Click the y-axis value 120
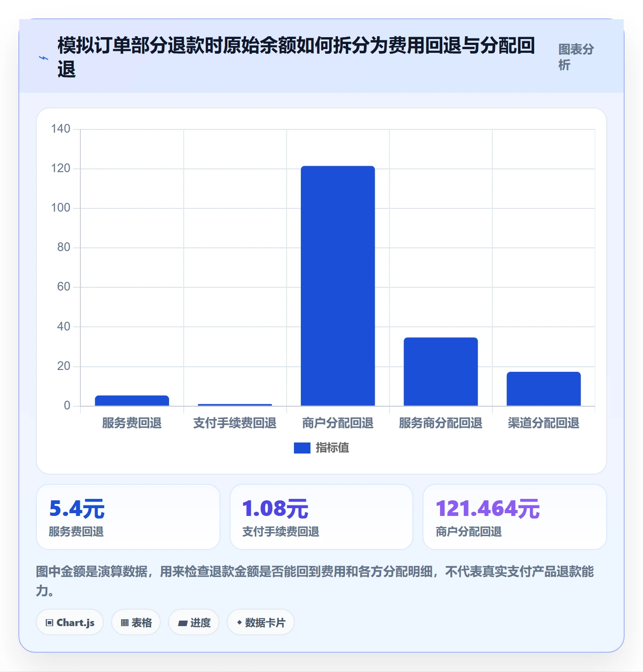The image size is (643, 672). [x=61, y=168]
